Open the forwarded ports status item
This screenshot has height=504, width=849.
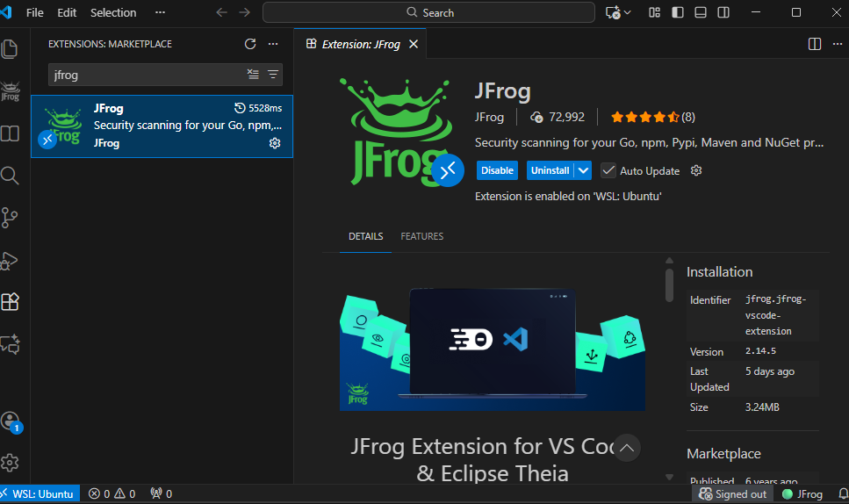162,493
